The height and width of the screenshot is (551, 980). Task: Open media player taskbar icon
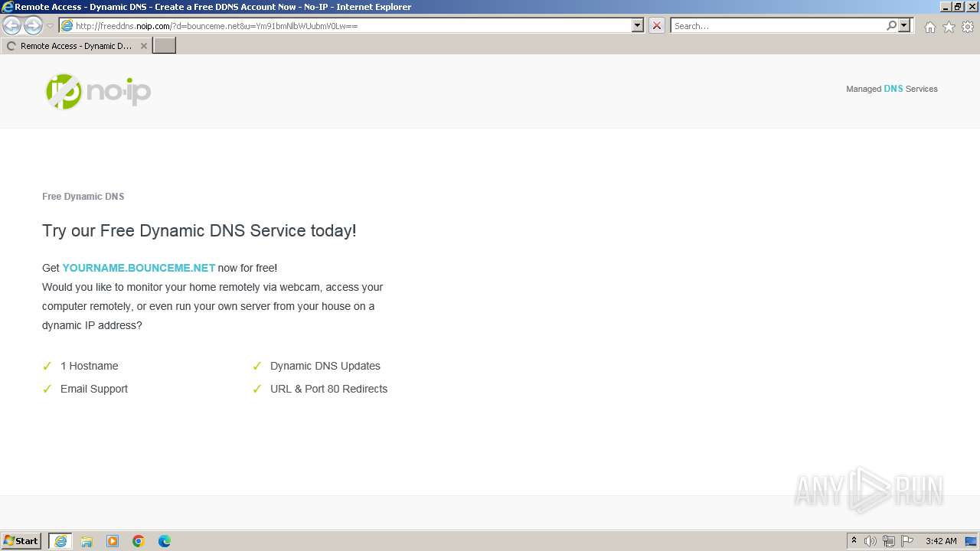(113, 541)
